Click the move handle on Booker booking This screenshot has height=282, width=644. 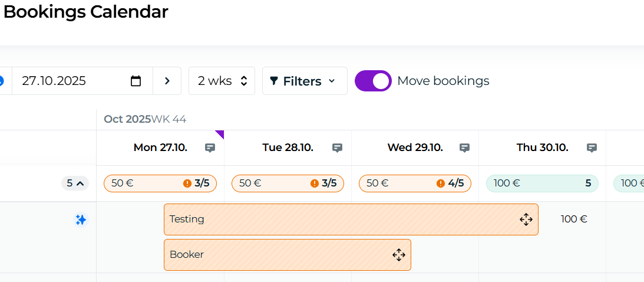pyautogui.click(x=398, y=255)
